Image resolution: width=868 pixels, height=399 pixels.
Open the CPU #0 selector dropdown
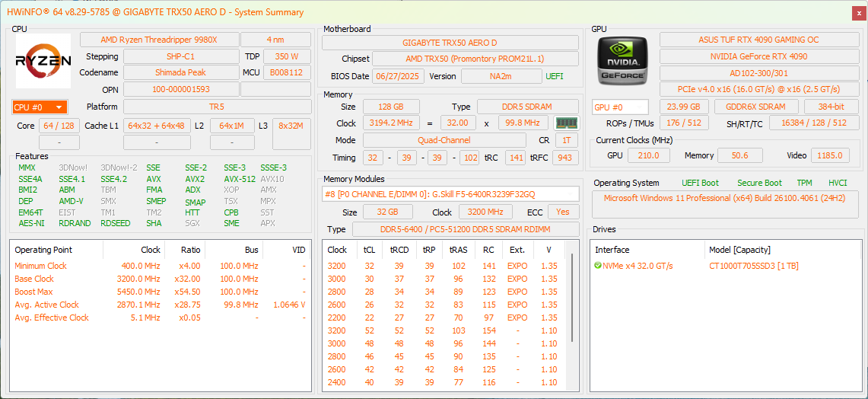[40, 107]
